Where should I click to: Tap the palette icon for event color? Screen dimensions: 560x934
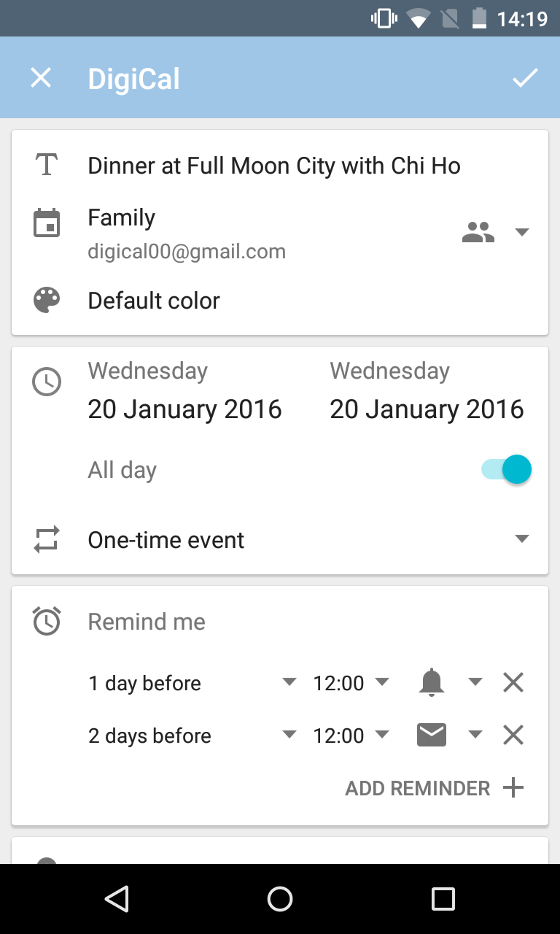[x=47, y=301]
